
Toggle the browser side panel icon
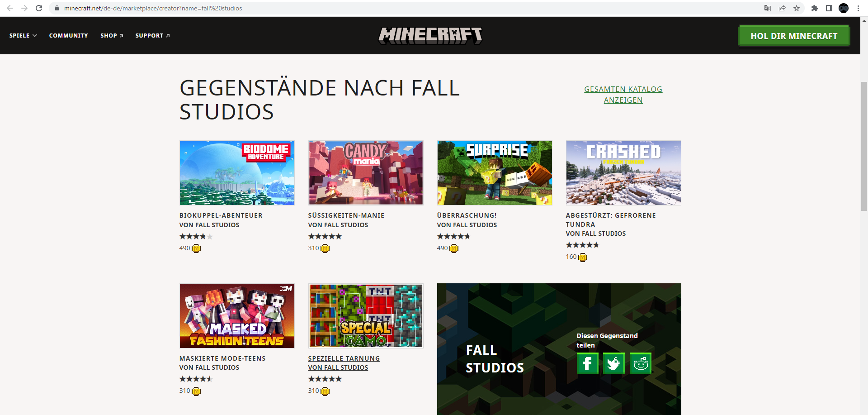pyautogui.click(x=829, y=8)
